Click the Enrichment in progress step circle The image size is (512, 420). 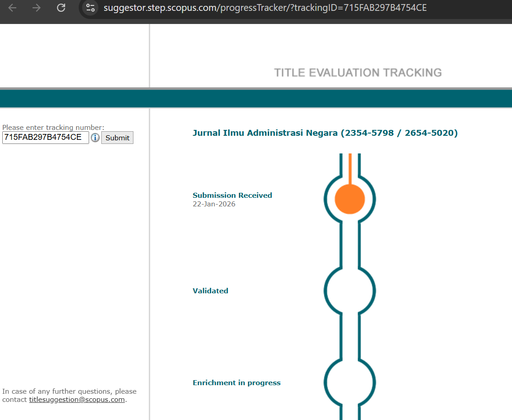click(x=350, y=382)
